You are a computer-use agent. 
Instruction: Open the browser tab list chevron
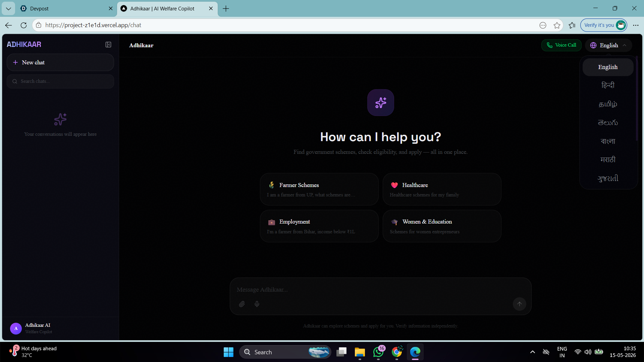(x=8, y=8)
